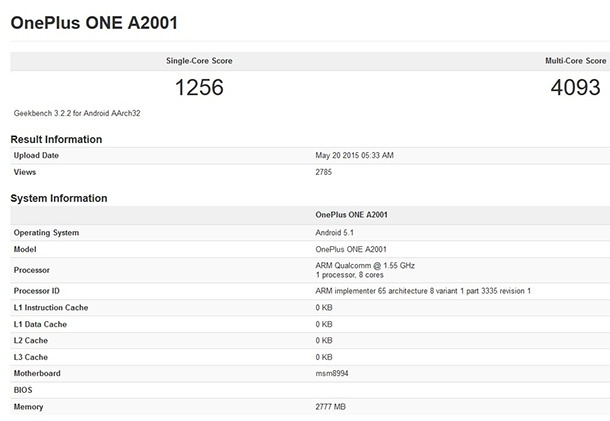Click the Android 5.1 value
The width and height of the screenshot is (610, 421).
click(x=335, y=233)
